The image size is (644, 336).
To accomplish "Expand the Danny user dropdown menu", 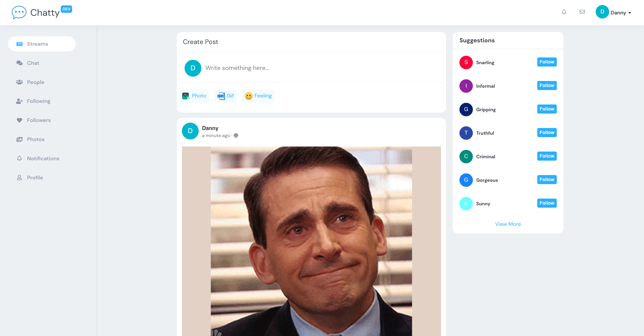I will point(614,12).
